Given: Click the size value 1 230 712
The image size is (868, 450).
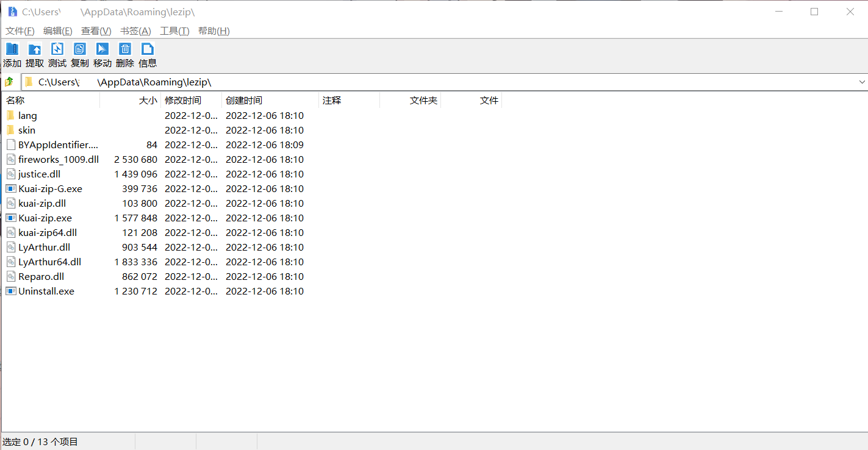Looking at the screenshot, I should tap(135, 291).
